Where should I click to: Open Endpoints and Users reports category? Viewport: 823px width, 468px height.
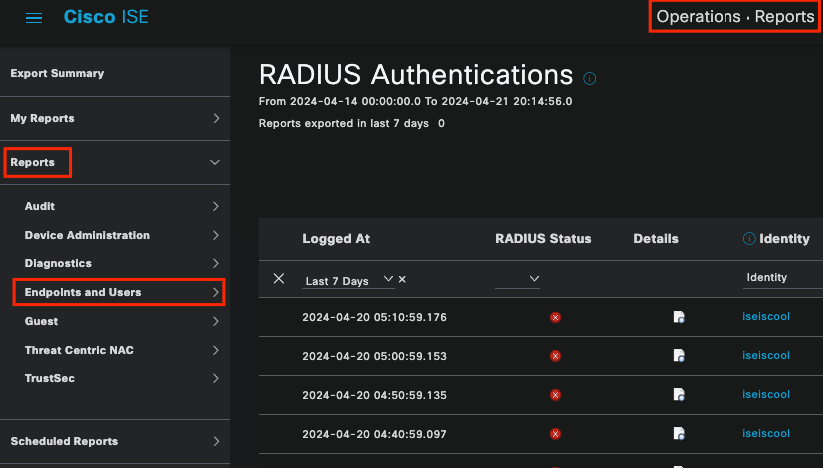83,292
